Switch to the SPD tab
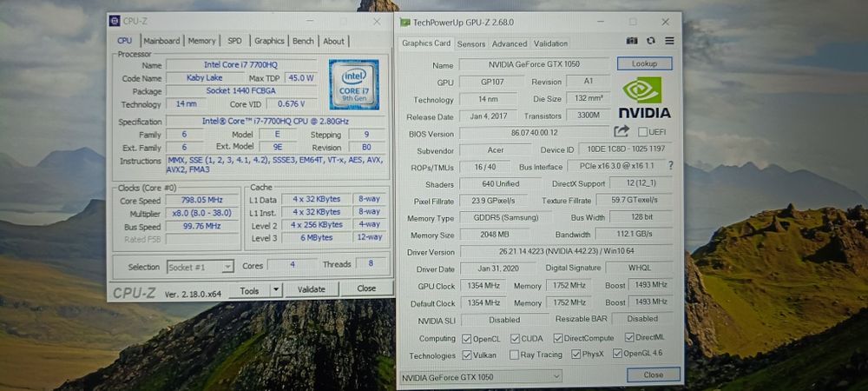 [234, 41]
